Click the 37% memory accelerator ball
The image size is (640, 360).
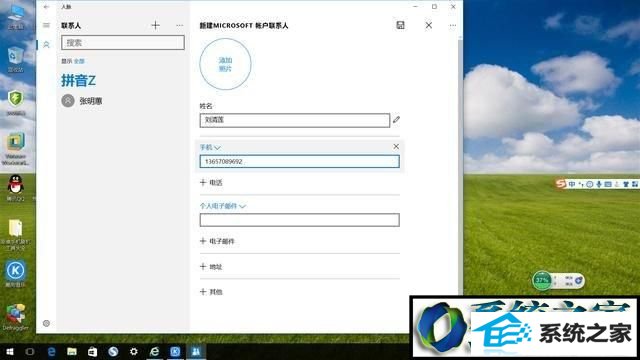point(542,280)
